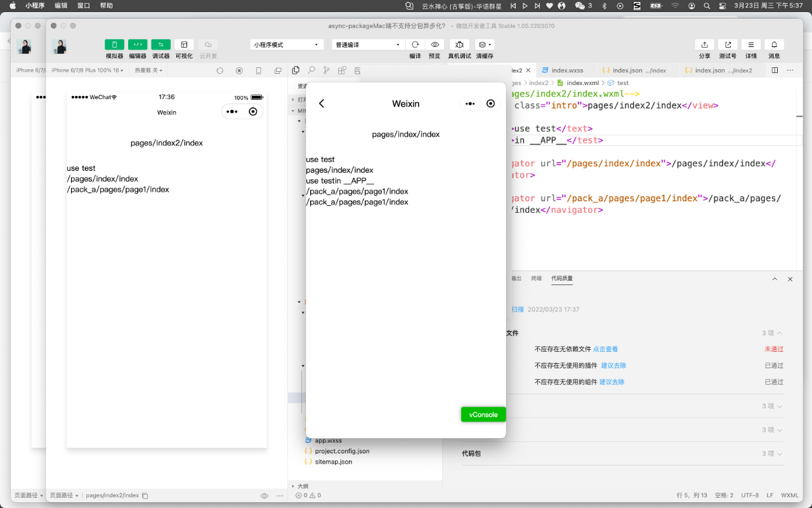
Task: Open the 消息 notifications bell icon
Action: coord(775,44)
